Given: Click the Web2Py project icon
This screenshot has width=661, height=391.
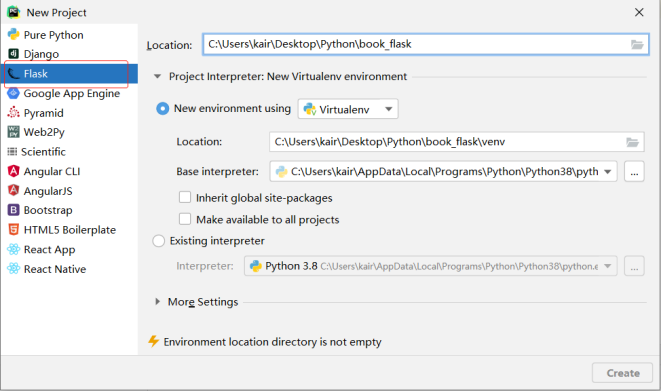Looking at the screenshot, I should click(x=13, y=132).
